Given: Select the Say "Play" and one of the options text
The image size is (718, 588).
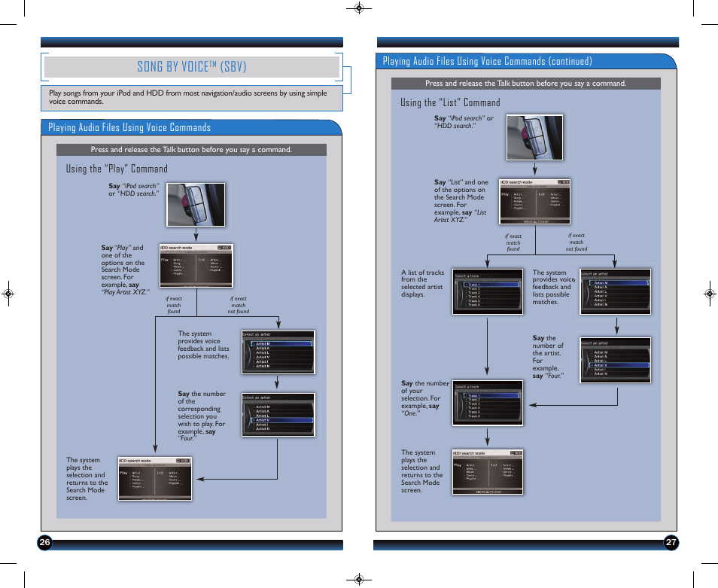Looking at the screenshot, I should coord(124,270).
